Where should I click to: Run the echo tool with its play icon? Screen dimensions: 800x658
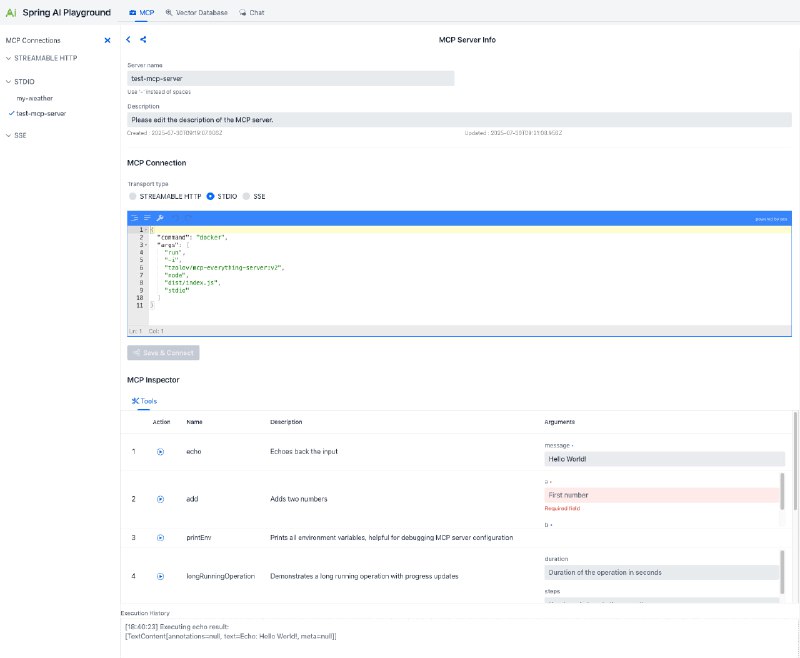click(x=160, y=451)
